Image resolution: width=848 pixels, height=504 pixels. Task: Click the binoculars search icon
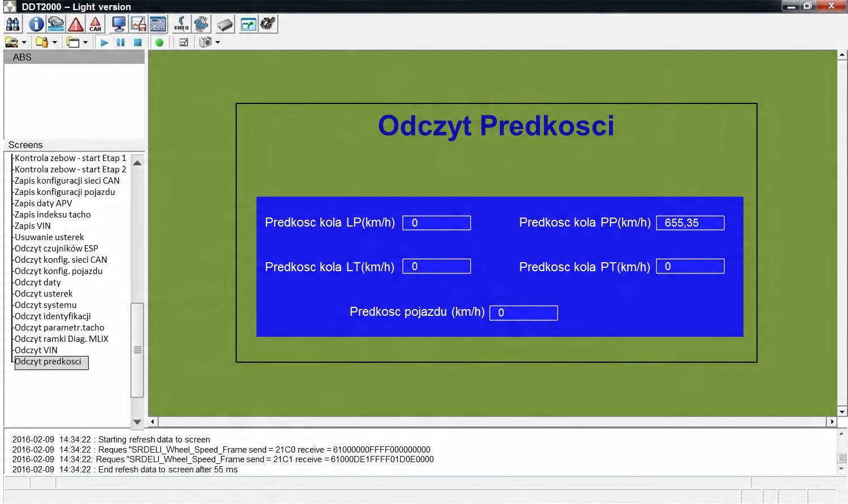point(12,24)
